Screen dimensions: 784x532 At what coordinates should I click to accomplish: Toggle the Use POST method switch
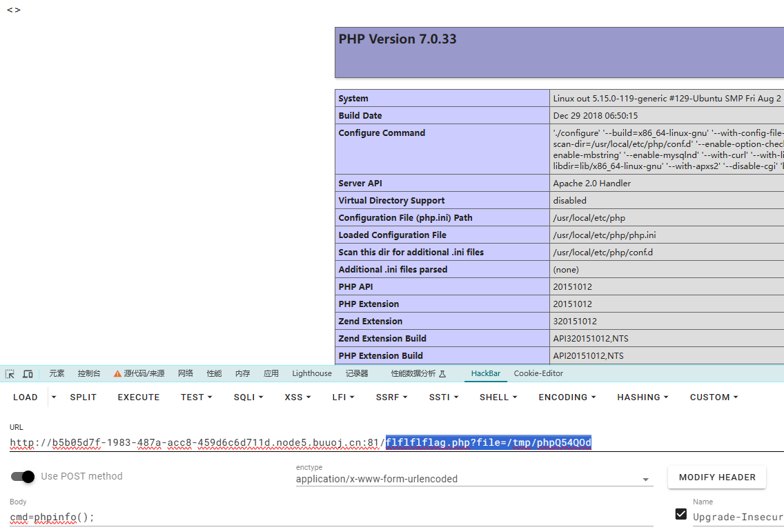click(x=23, y=476)
